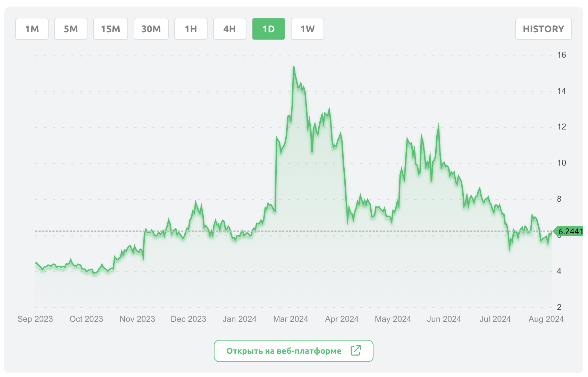588x377 pixels.
Task: Click the Sep 2023 axis label
Action: click(35, 319)
